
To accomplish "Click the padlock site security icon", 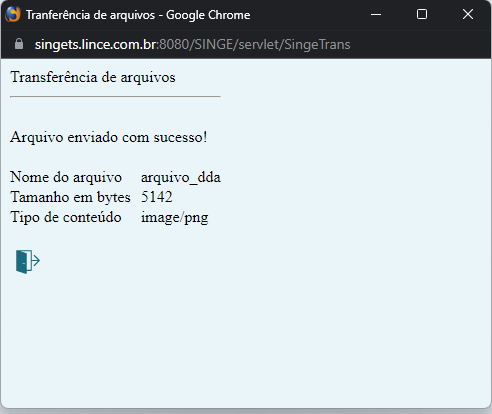I will point(19,44).
